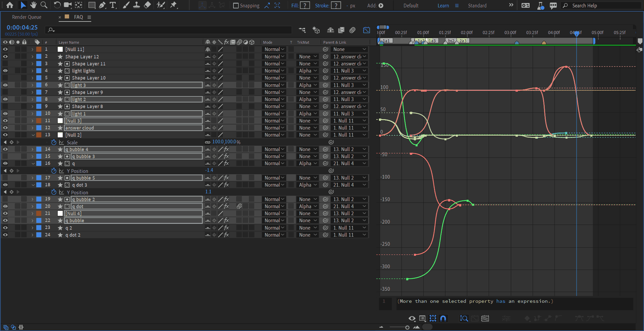Switch to the Render Queue tab

[27, 17]
